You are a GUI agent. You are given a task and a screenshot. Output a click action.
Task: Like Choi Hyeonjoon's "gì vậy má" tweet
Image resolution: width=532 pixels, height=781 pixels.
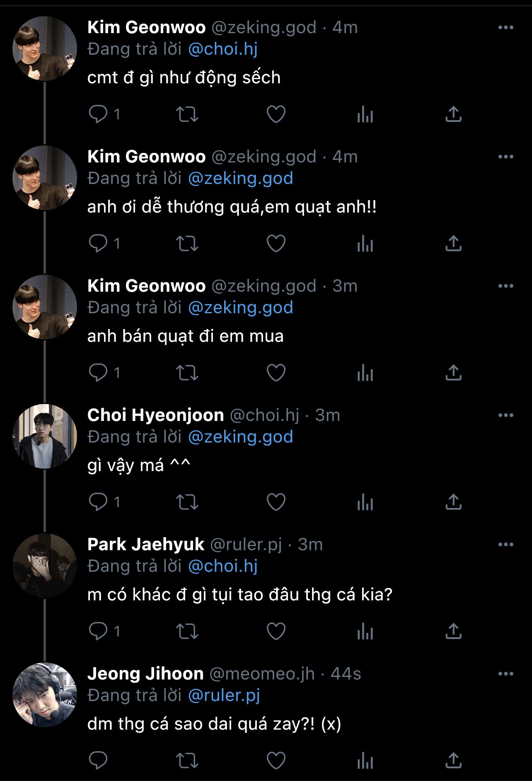point(276,502)
